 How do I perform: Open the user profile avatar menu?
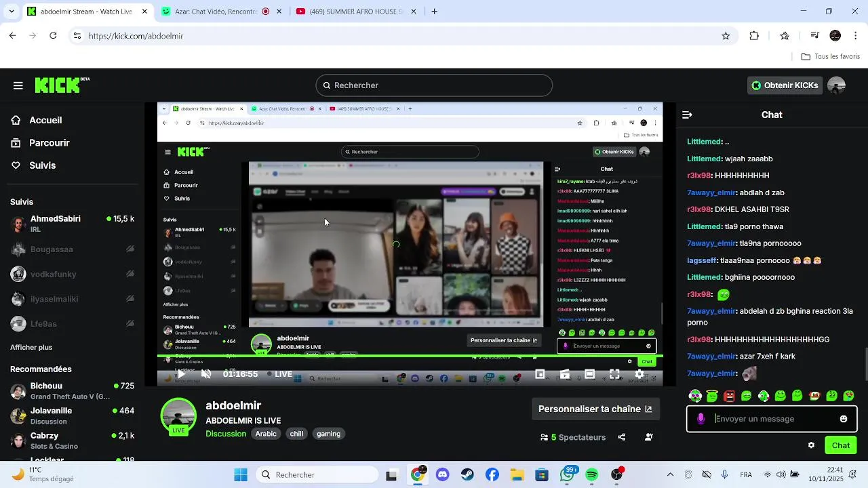pos(837,85)
